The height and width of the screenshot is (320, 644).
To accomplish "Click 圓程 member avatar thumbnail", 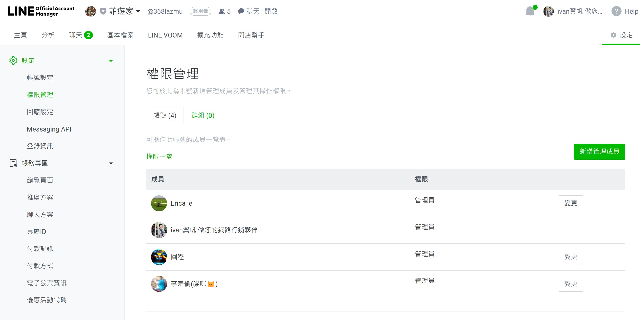I will click(x=159, y=257).
